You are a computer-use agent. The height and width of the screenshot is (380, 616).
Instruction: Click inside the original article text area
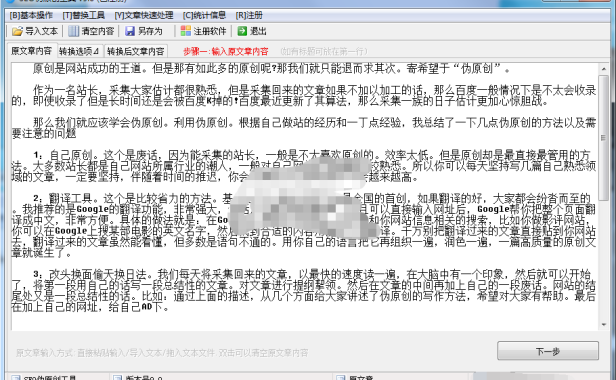pyautogui.click(x=304, y=196)
